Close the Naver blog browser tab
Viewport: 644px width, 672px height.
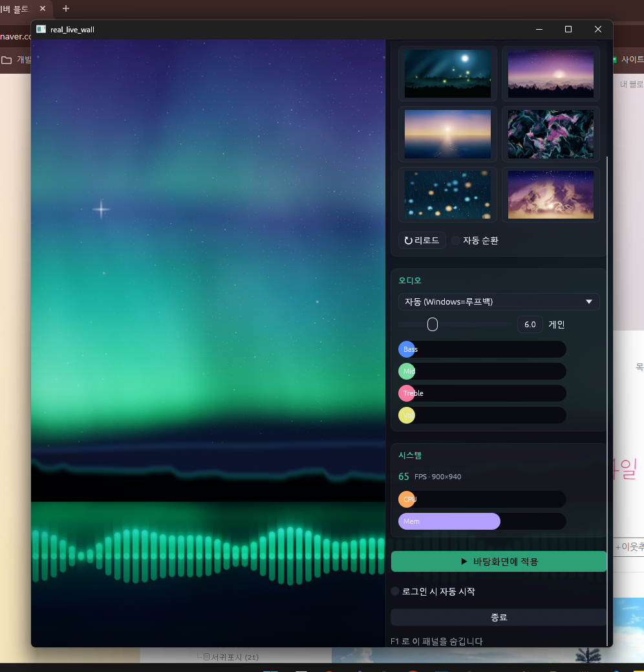43,8
